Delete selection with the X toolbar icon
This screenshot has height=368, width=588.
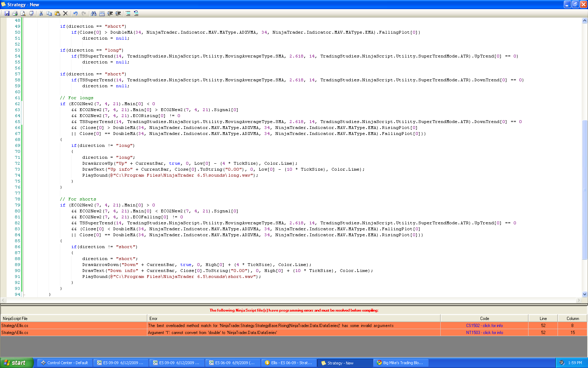click(65, 13)
